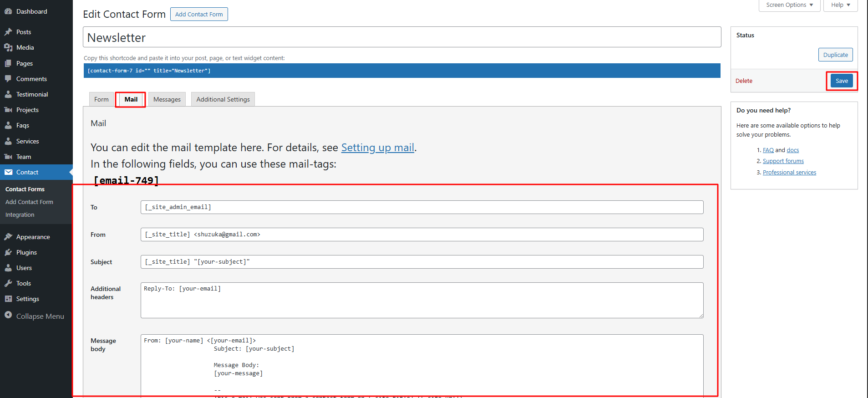
Task: Click the Settings sliders icon
Action: pos(8,299)
